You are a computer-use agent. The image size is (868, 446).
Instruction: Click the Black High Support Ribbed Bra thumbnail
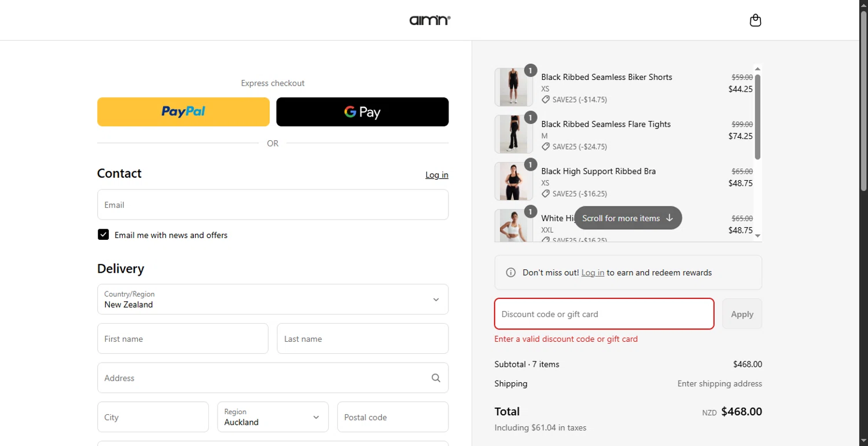[513, 181]
